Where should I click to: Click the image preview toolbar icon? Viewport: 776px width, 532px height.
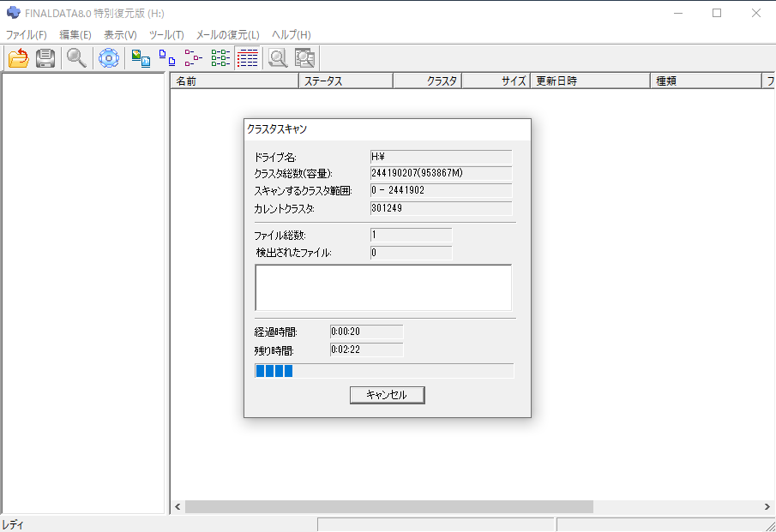[x=140, y=57]
